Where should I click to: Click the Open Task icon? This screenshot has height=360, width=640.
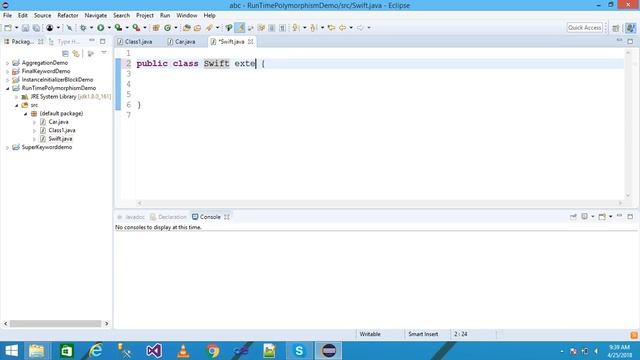tap(198, 28)
